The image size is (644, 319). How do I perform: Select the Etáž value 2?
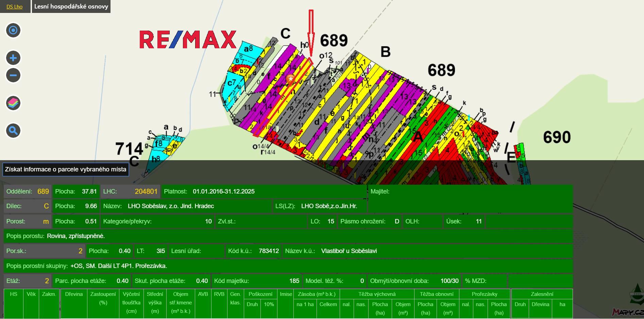click(x=47, y=281)
